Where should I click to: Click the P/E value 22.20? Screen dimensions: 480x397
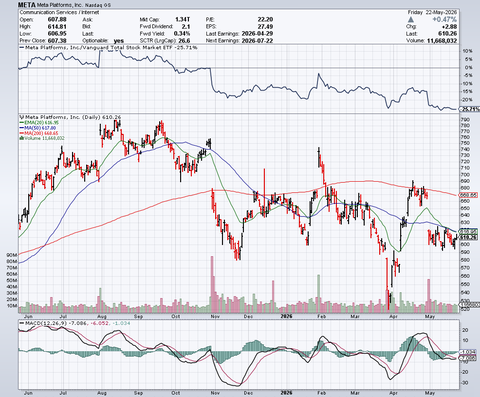[265, 19]
